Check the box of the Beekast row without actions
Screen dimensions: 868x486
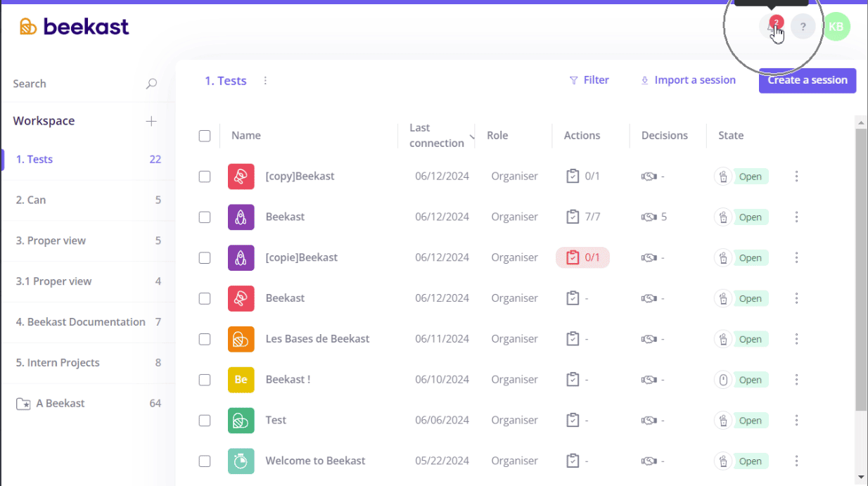click(205, 298)
